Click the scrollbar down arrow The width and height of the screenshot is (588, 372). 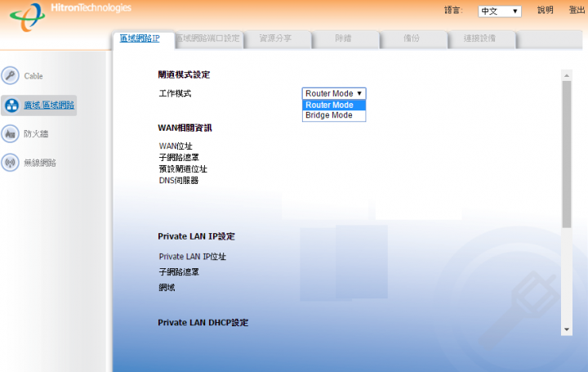point(567,329)
